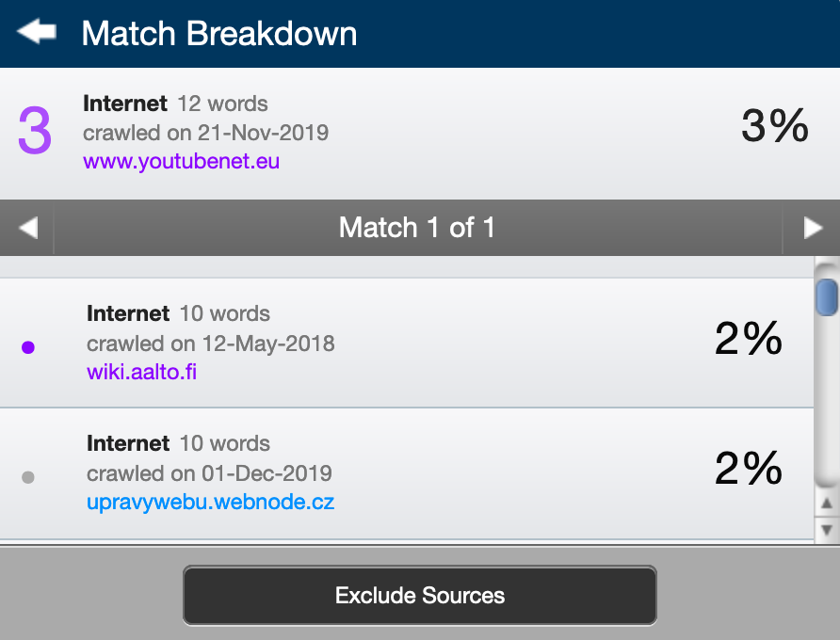
Task: Select the radio button beside upravywebu.webnode.cz
Action: (28, 476)
